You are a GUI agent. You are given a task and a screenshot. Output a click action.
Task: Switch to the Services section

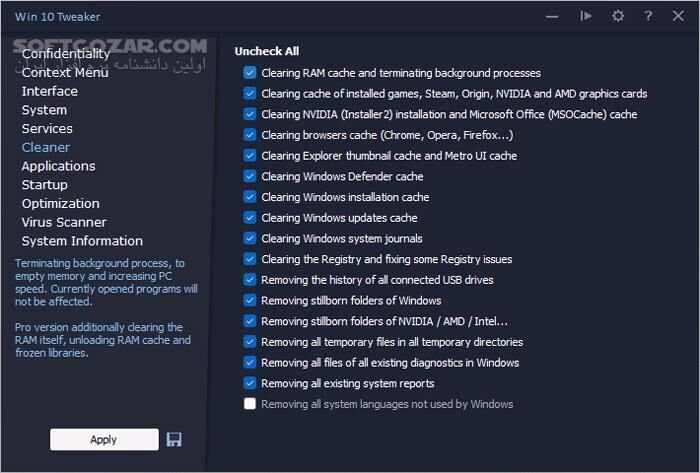point(47,128)
